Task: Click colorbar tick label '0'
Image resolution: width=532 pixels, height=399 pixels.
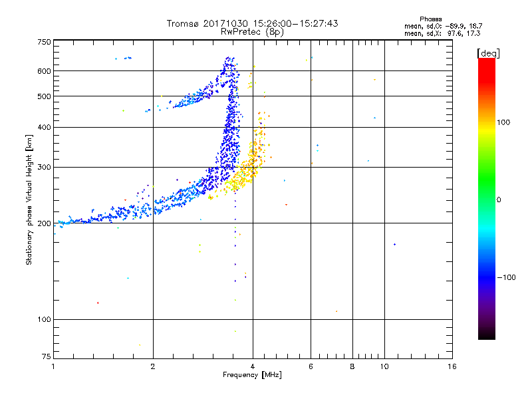Action: click(499, 200)
